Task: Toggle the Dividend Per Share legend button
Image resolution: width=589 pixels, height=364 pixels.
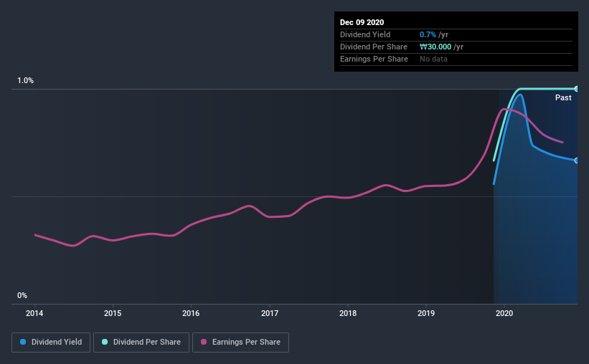Action: click(x=141, y=343)
